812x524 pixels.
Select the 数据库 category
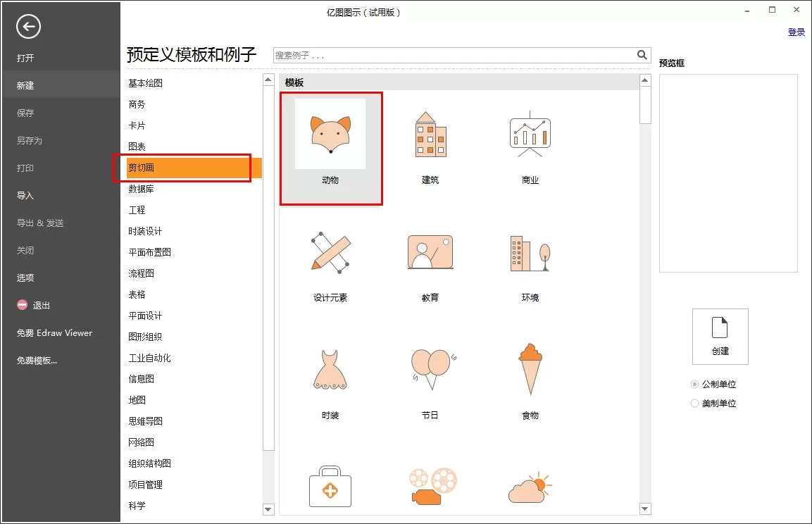point(142,189)
